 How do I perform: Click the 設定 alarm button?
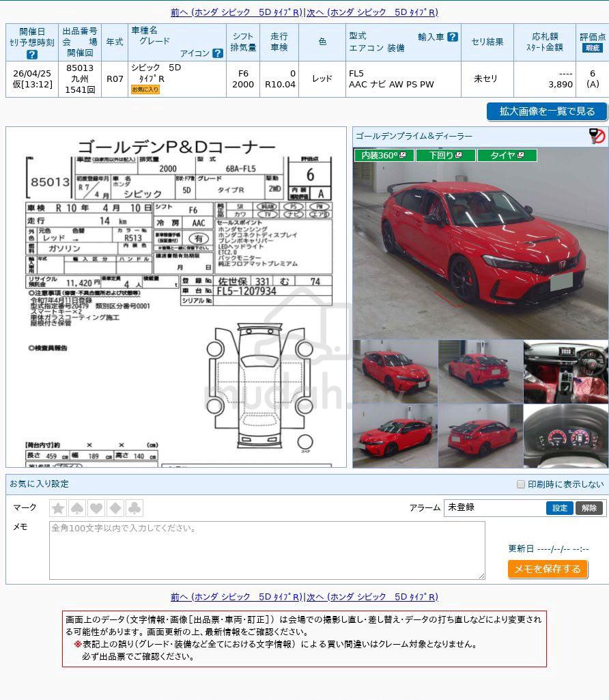coord(559,508)
